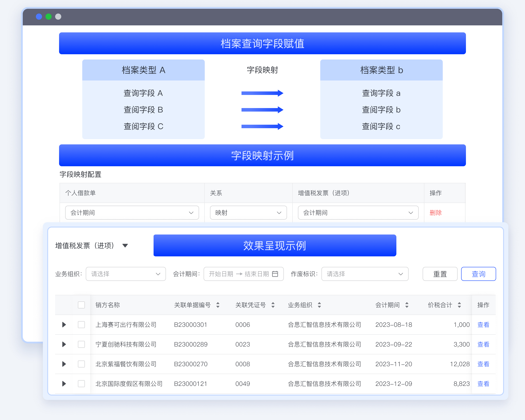Sort table by 会计期间 column icon
This screenshot has width=525, height=420.
click(x=407, y=305)
